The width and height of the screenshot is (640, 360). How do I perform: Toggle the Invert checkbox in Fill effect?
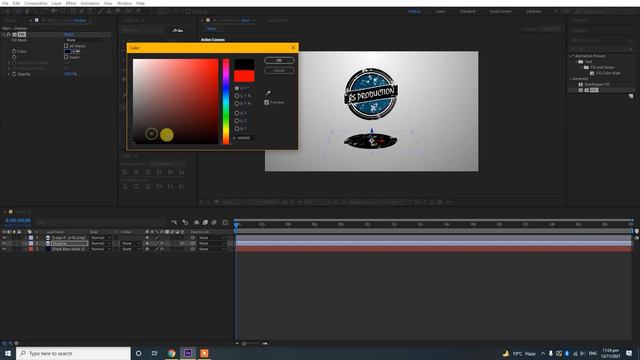66,57
